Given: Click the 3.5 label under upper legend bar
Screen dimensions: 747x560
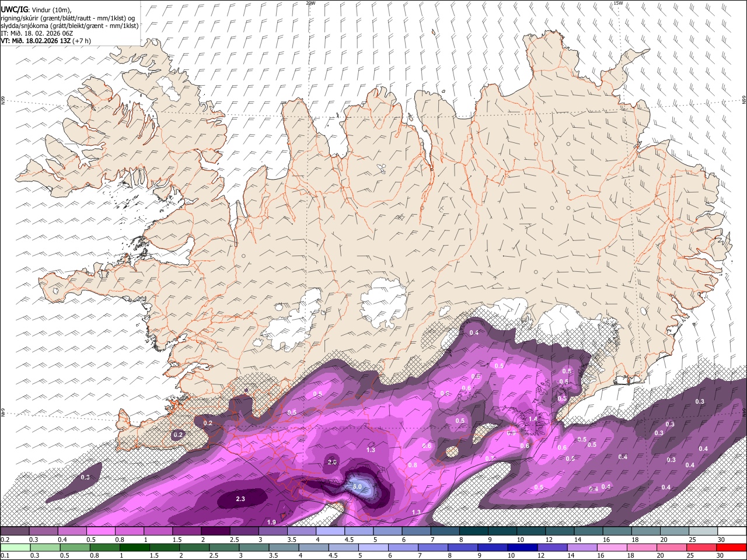Looking at the screenshot, I should 291,540.
